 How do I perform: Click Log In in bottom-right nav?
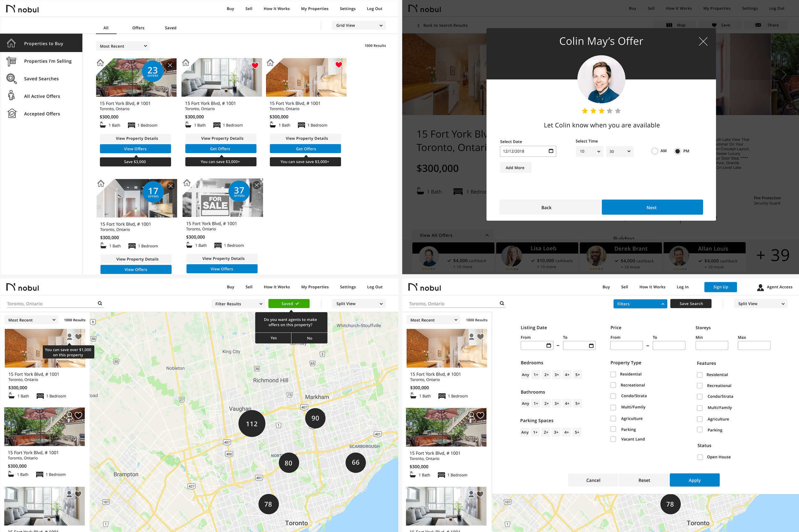683,287
